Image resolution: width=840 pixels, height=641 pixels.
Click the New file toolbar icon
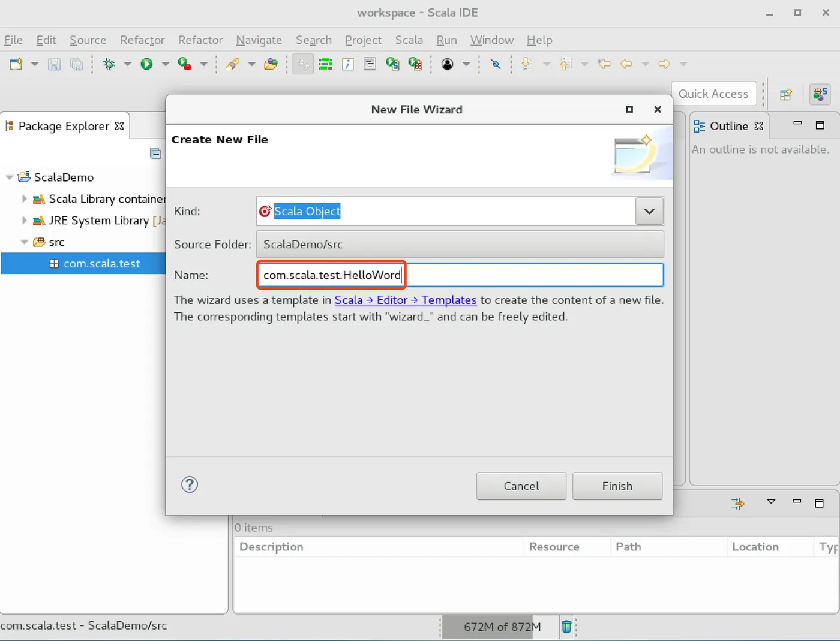[x=16, y=64]
